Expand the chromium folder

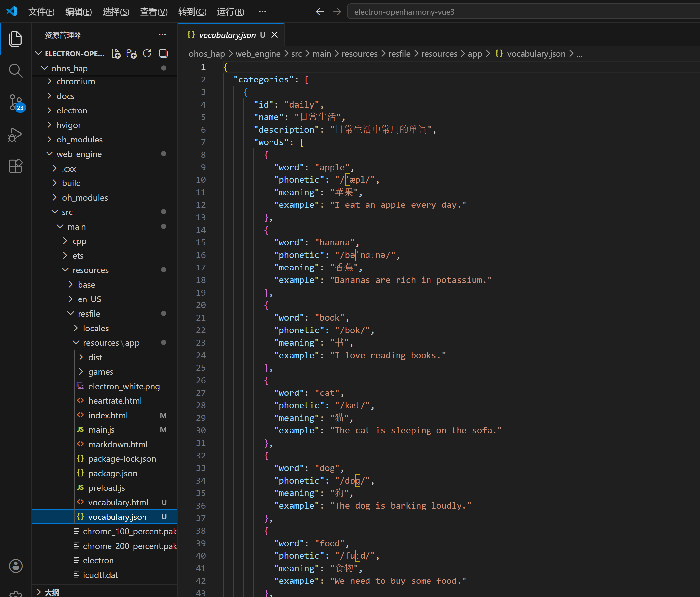pos(76,82)
